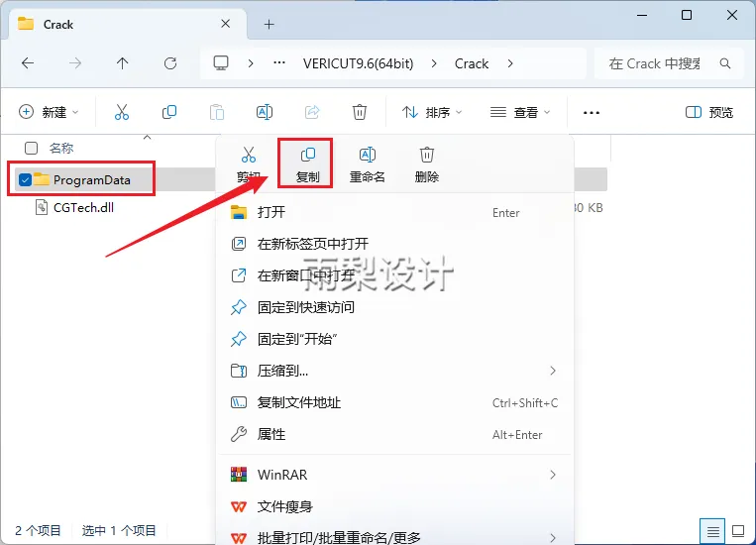This screenshot has height=545, width=756.
Task: Open the 查看 view dropdown
Action: [520, 112]
